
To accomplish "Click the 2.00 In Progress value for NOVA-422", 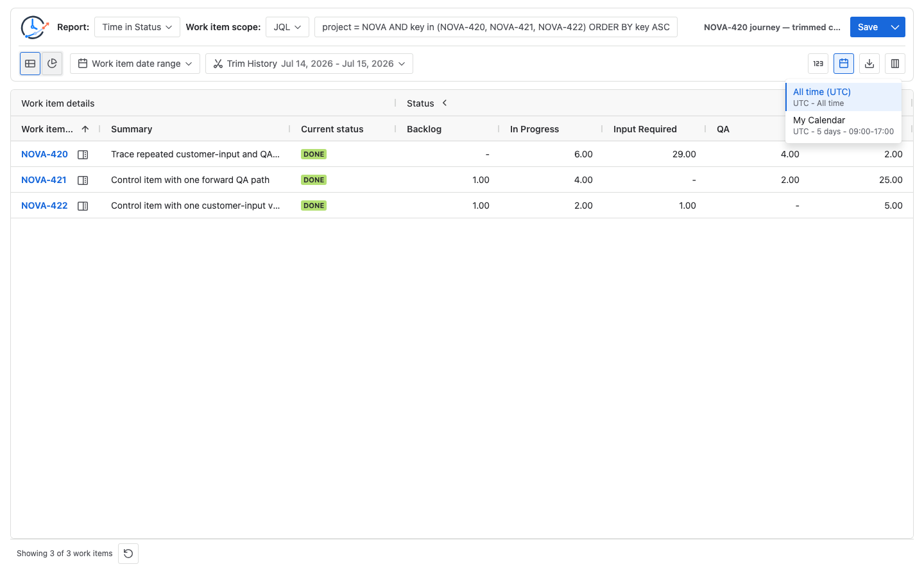I will point(583,206).
